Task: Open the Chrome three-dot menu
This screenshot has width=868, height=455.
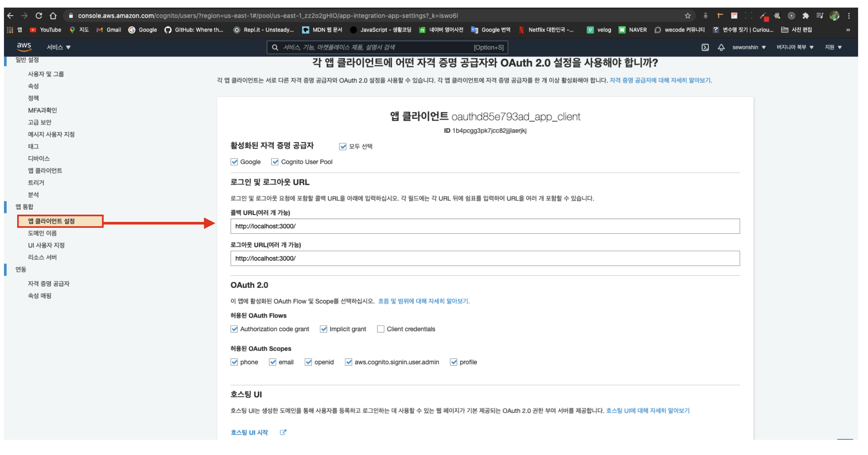Action: click(849, 16)
